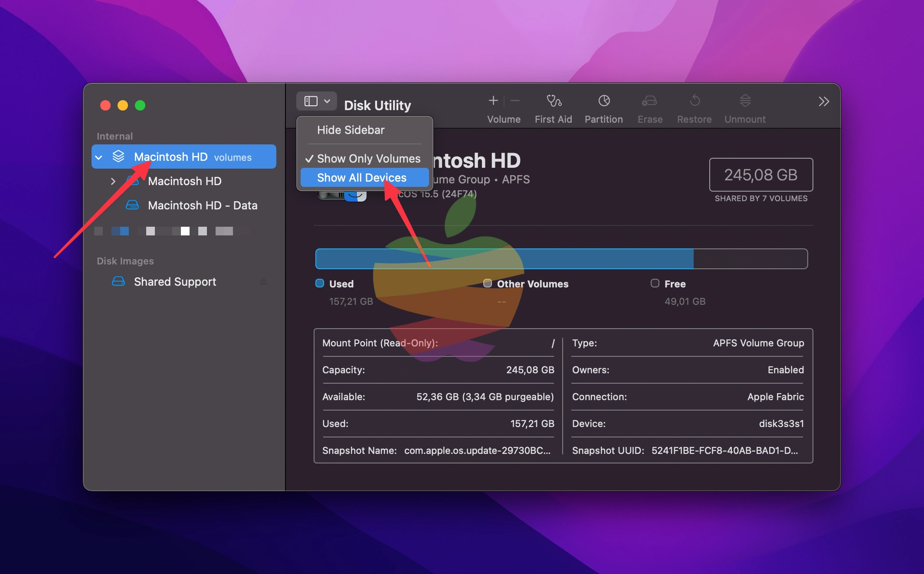Minimize the Disk Utility window
The height and width of the screenshot is (574, 924).
click(123, 105)
